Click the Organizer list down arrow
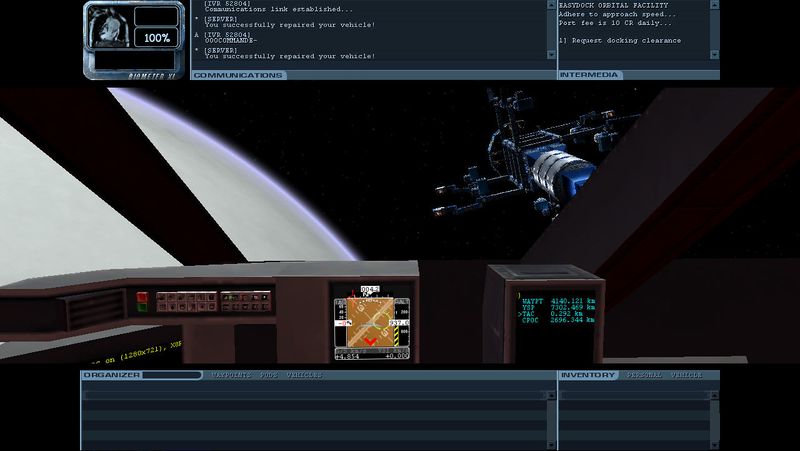 pos(551,445)
